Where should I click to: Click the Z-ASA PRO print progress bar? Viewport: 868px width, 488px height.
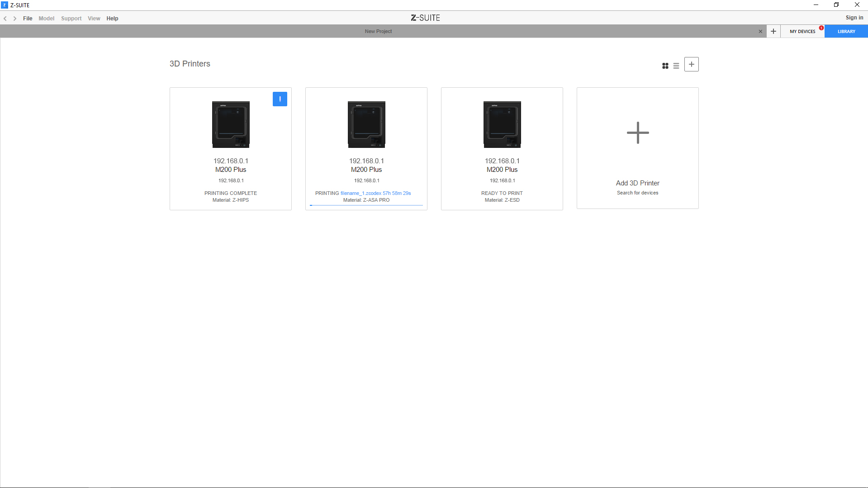[x=366, y=205]
